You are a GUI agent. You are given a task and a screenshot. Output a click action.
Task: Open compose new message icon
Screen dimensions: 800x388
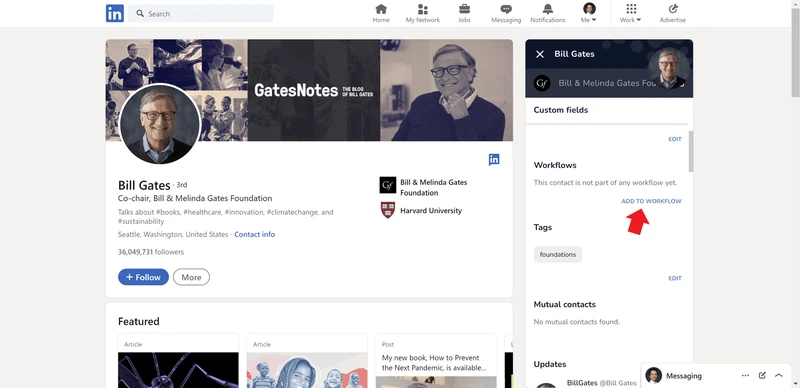[762, 375]
